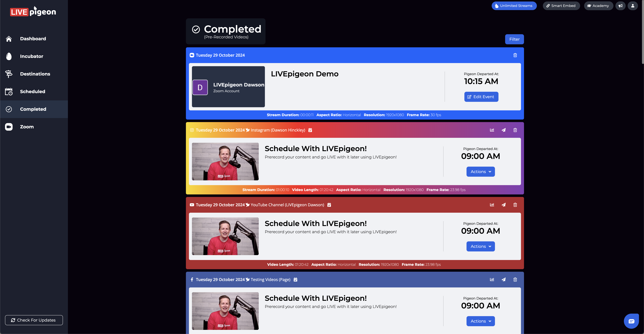Open the Instagram stream video thumbnail

coord(225,161)
